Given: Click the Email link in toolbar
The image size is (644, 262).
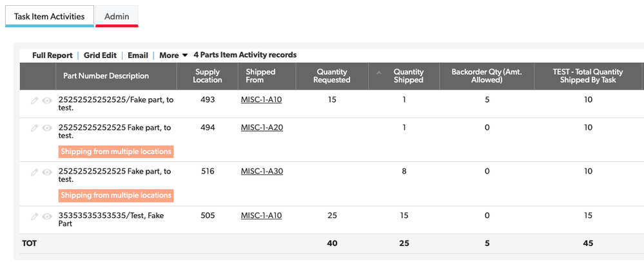Looking at the screenshot, I should (137, 55).
